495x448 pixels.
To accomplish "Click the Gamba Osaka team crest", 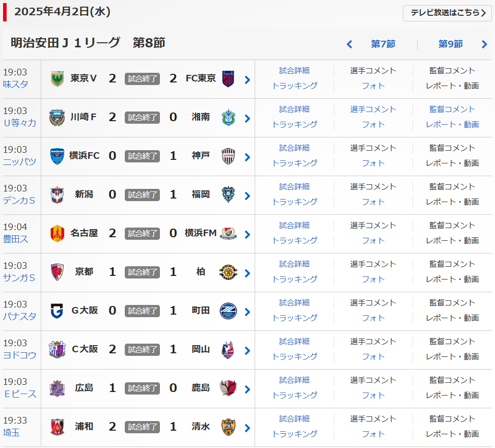I will point(57,311).
